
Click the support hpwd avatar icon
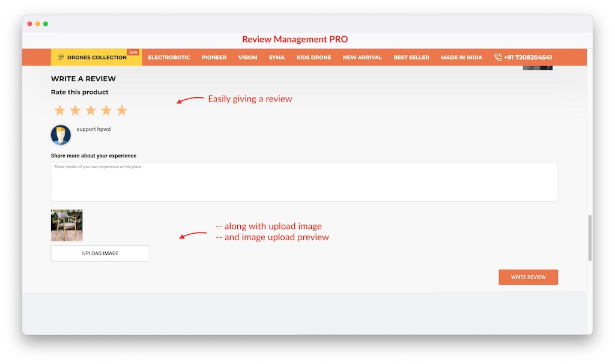[61, 135]
